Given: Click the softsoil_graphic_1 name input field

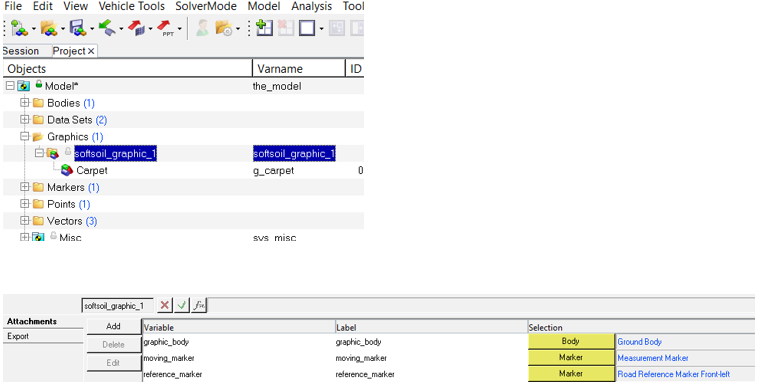Looking at the screenshot, I should [x=117, y=305].
